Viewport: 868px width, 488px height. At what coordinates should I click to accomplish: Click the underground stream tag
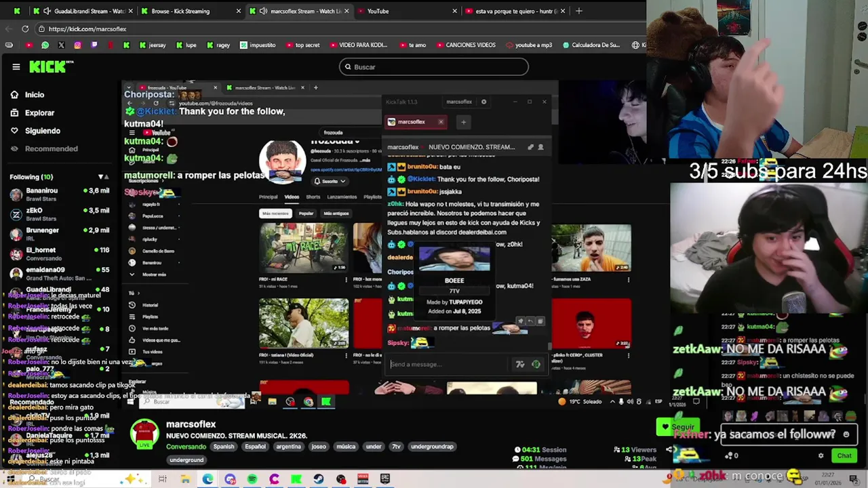click(x=186, y=460)
